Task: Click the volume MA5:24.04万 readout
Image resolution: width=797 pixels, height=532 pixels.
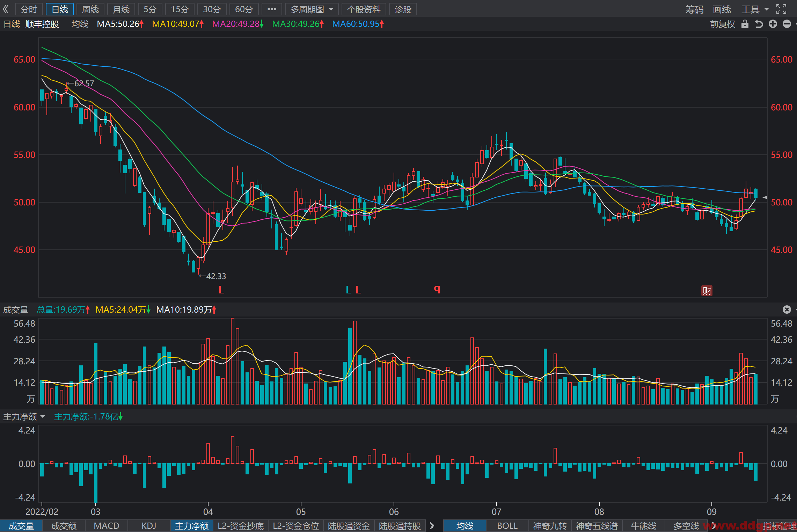Action: coord(123,309)
